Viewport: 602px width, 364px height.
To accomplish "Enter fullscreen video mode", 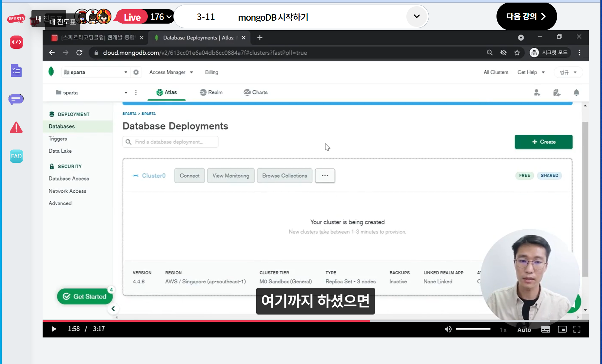I will (x=577, y=329).
